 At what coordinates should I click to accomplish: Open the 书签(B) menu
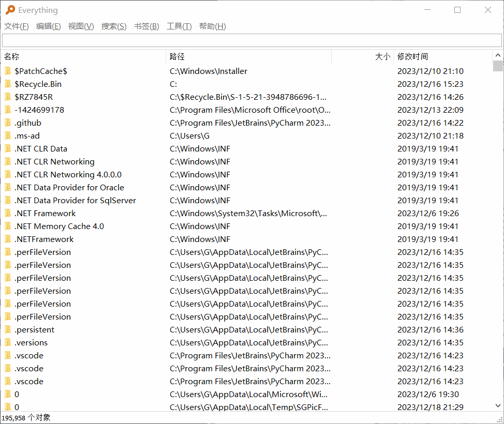coord(146,26)
